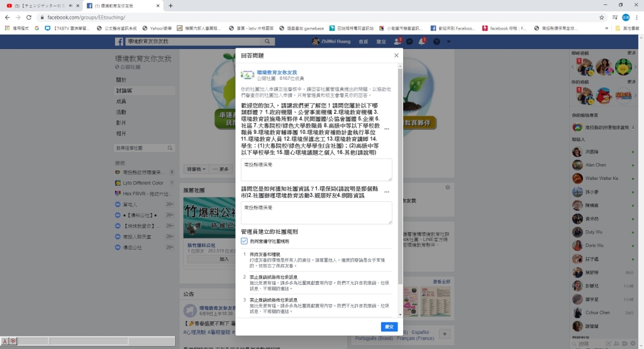This screenshot has width=644, height=349.
Task: Open the 待審核 dropdown button
Action: 196,169
